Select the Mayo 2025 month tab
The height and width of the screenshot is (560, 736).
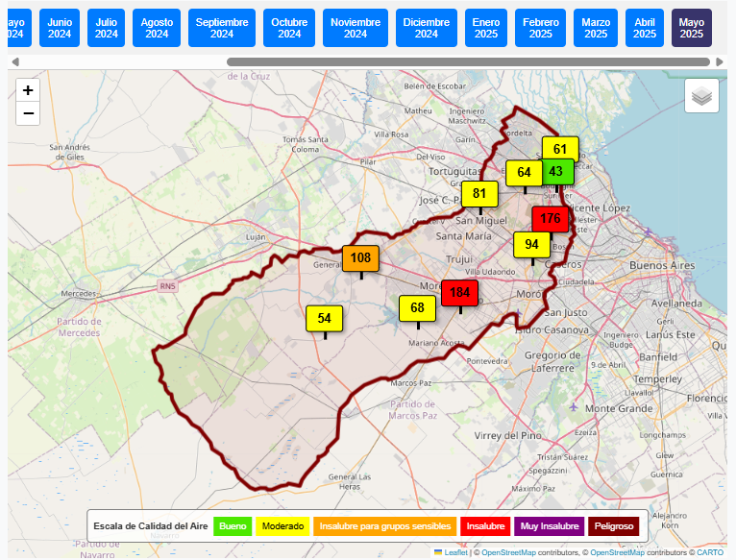point(692,28)
